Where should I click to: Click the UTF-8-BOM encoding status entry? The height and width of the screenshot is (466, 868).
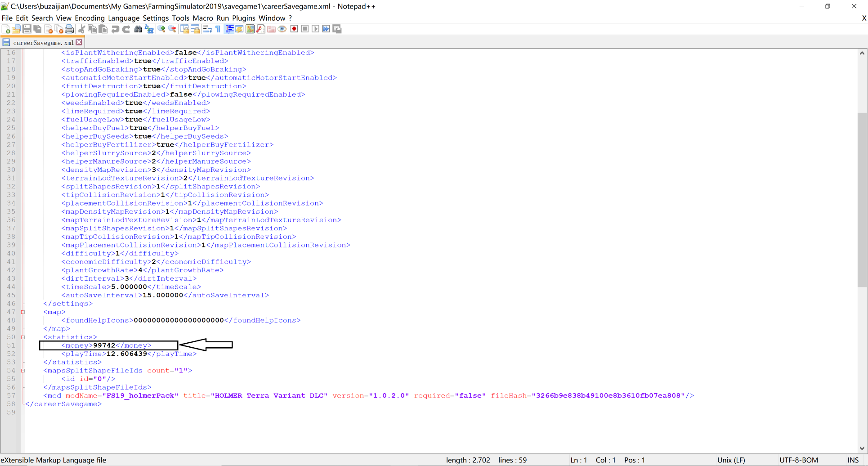pyautogui.click(x=799, y=460)
